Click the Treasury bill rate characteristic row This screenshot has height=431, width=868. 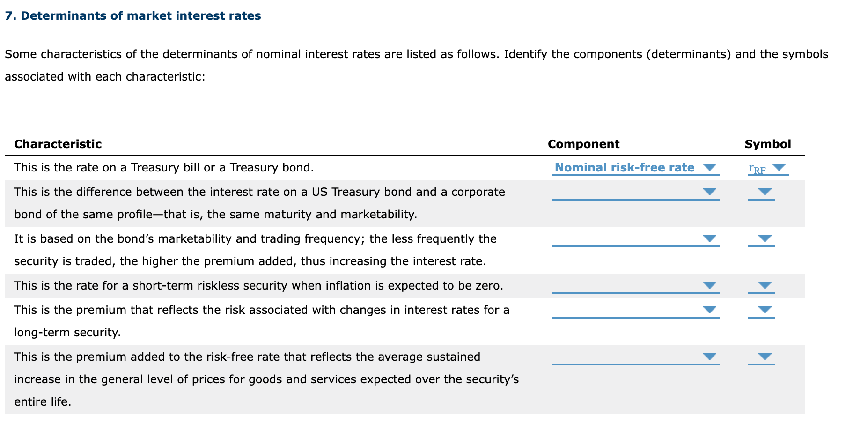163,167
